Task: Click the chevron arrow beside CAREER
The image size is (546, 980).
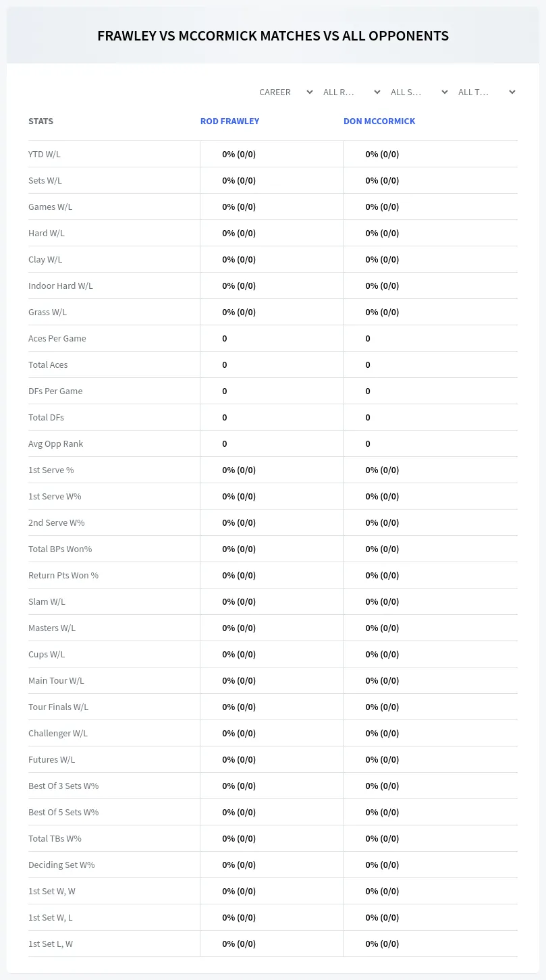Action: [309, 92]
